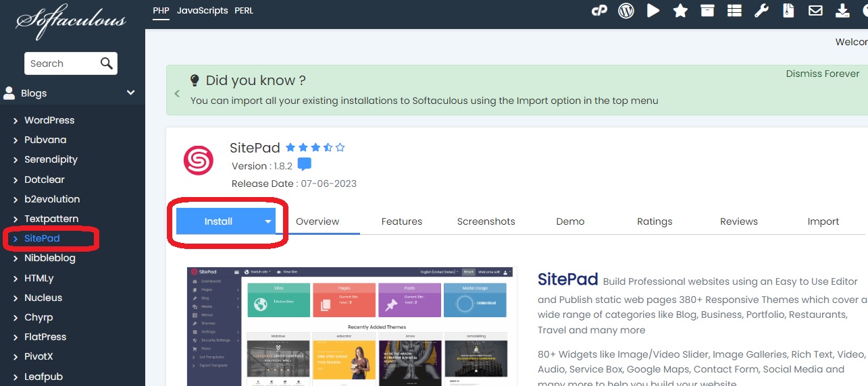Click the 'Did you know ?' heading

tap(256, 80)
